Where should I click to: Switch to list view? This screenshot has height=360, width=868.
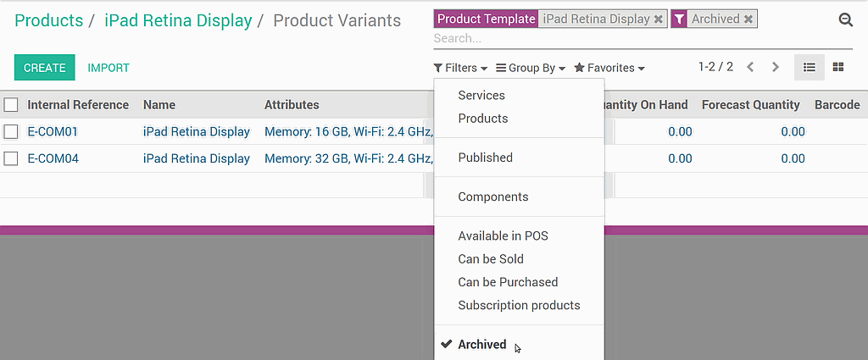(810, 68)
